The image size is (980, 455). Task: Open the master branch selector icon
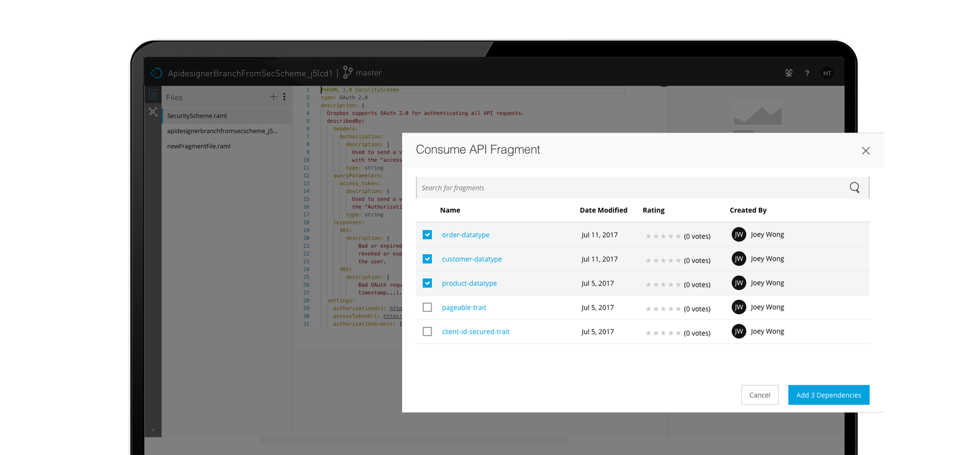pyautogui.click(x=347, y=72)
